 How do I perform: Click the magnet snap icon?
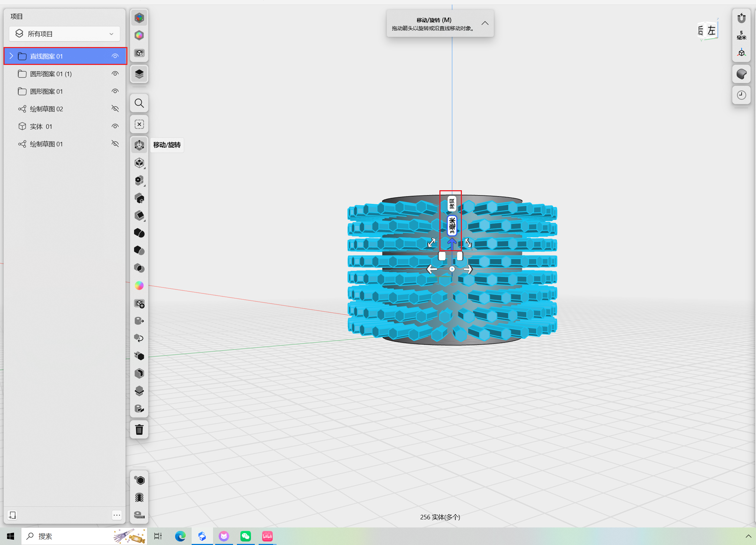coord(741,18)
